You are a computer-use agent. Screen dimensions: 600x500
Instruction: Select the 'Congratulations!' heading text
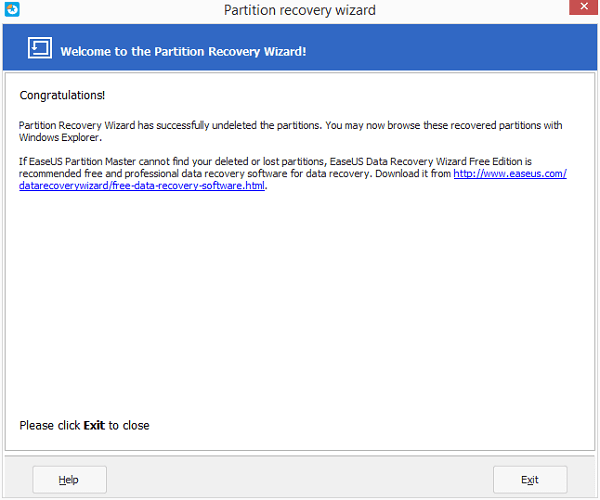tap(62, 95)
